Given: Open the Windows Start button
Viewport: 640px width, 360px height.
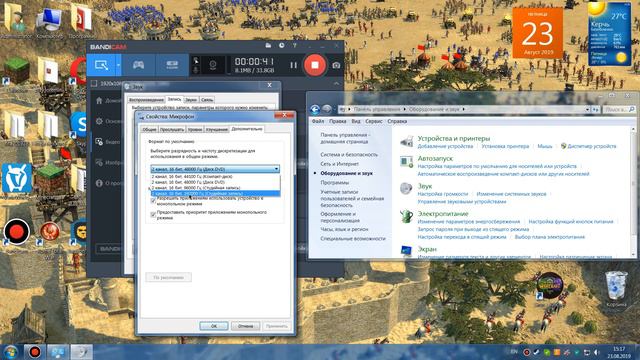Looking at the screenshot, I should pyautogui.click(x=11, y=352).
